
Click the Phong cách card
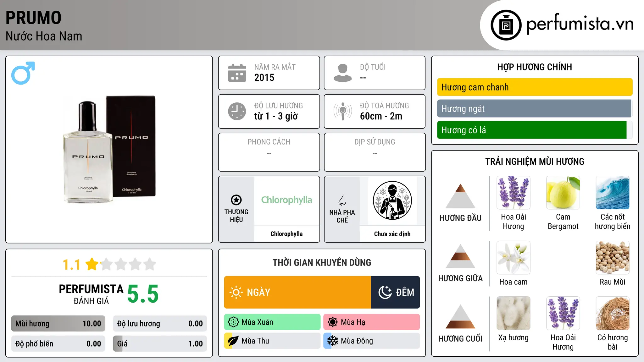tap(269, 152)
